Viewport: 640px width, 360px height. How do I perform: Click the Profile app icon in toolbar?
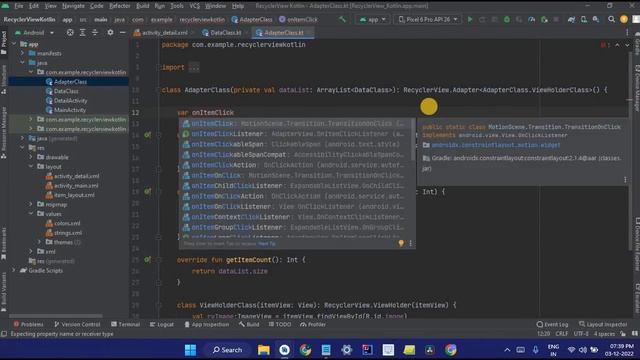tap(531, 19)
